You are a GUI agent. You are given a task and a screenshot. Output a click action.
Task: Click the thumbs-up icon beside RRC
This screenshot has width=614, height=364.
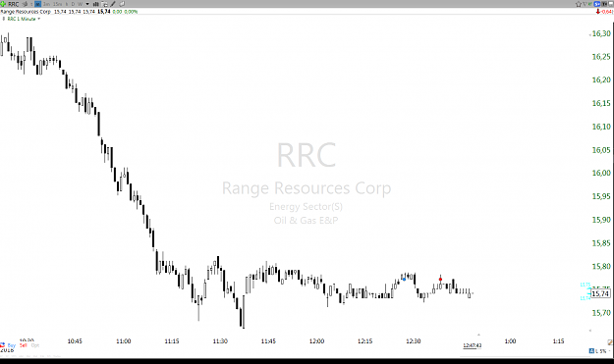(26, 4)
